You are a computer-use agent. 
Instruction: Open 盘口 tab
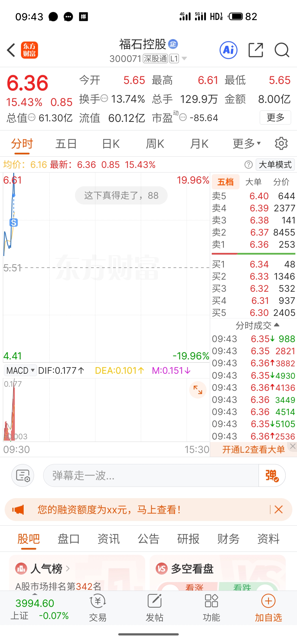click(x=68, y=539)
